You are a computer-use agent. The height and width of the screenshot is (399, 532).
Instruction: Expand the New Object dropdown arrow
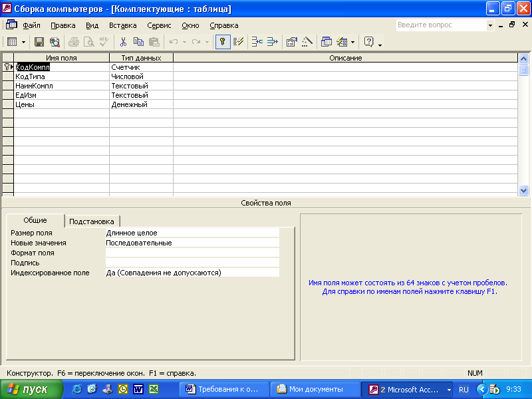352,42
